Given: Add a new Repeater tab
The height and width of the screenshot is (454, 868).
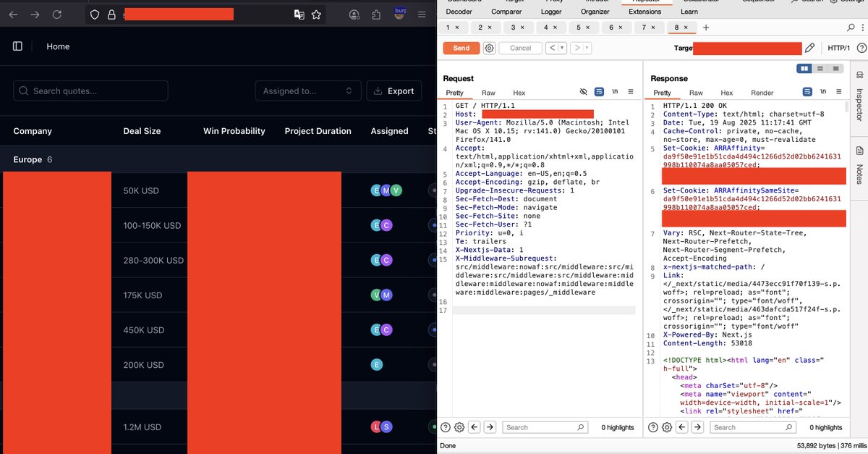Looking at the screenshot, I should 706,28.
